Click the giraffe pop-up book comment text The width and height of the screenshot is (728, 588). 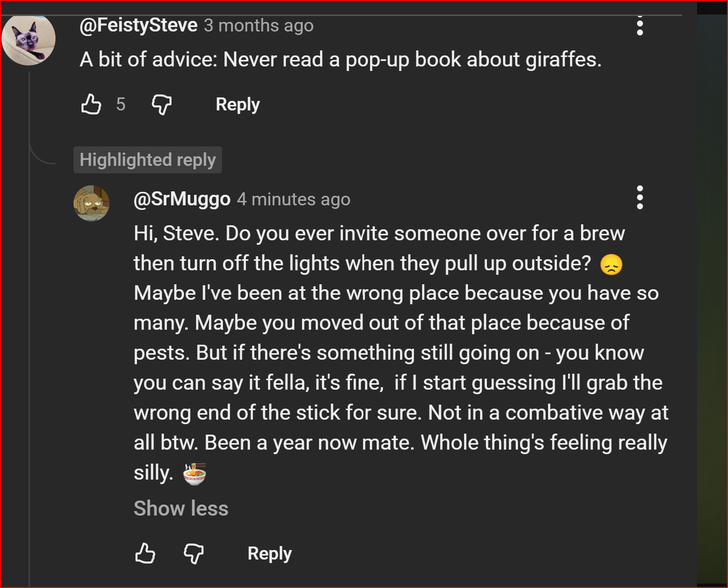[x=340, y=60]
